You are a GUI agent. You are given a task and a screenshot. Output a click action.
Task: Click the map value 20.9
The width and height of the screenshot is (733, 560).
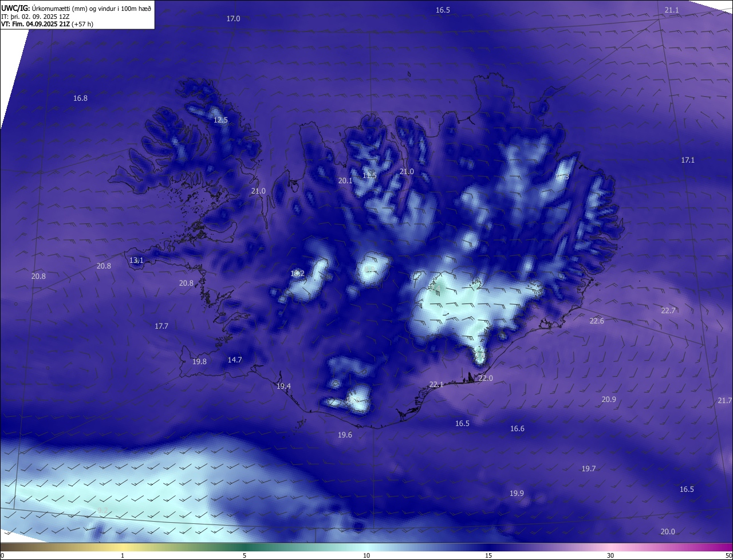[609, 399]
